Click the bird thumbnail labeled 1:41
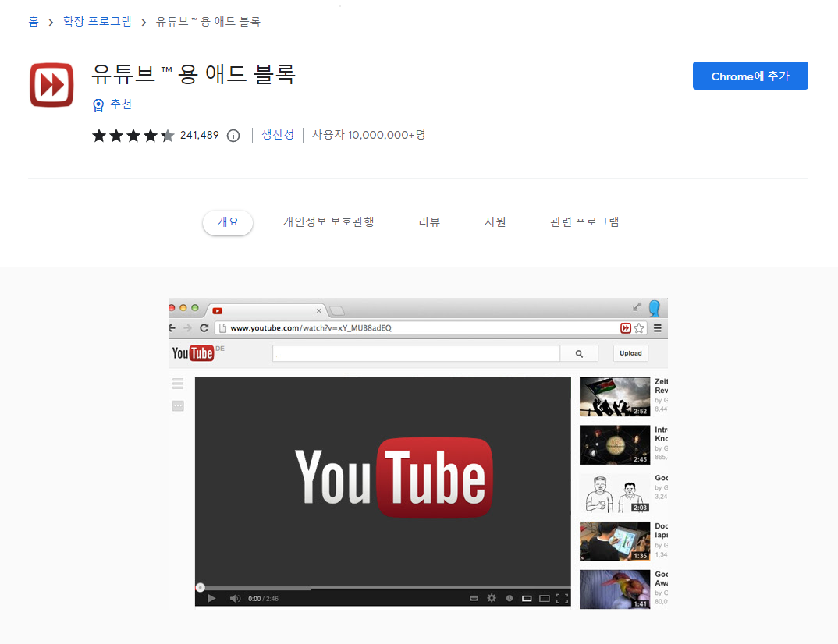The width and height of the screenshot is (838, 644). tap(615, 589)
